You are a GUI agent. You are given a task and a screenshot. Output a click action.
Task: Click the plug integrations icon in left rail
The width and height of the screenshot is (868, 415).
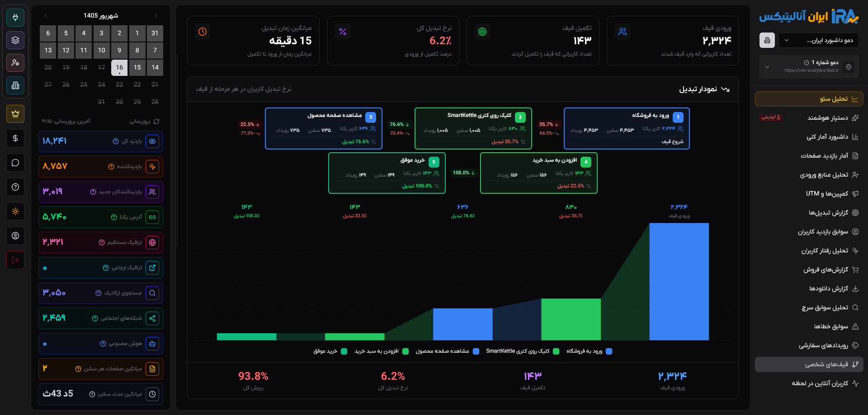15,18
